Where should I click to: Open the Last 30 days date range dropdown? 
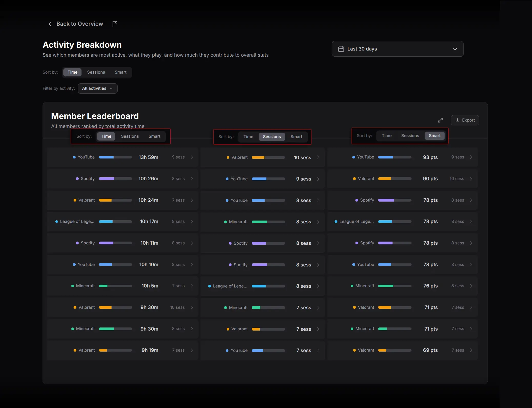coord(397,49)
